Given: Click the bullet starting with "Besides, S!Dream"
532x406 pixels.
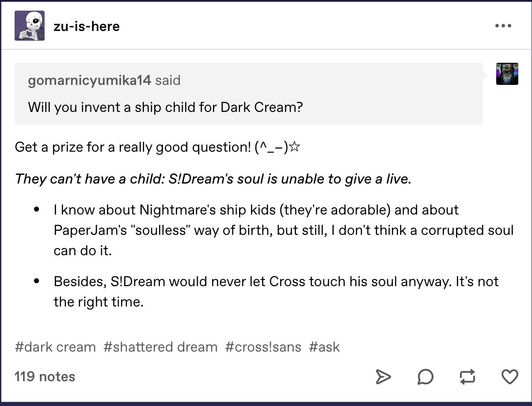Looking at the screenshot, I should tap(276, 292).
